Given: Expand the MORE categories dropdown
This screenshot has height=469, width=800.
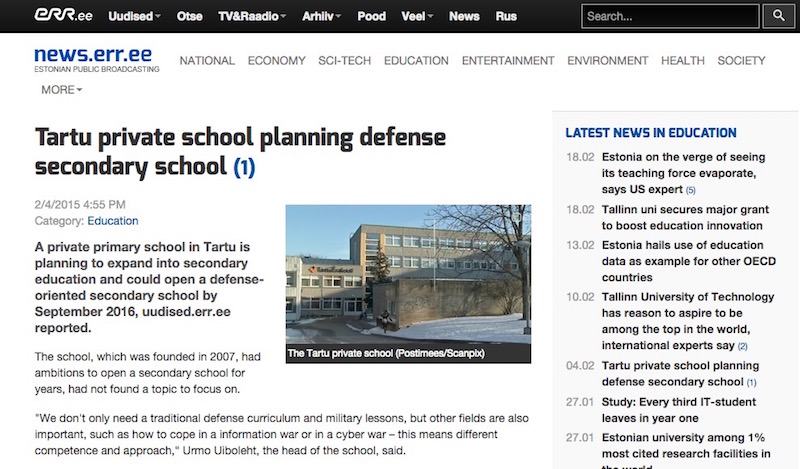Looking at the screenshot, I should (x=61, y=90).
